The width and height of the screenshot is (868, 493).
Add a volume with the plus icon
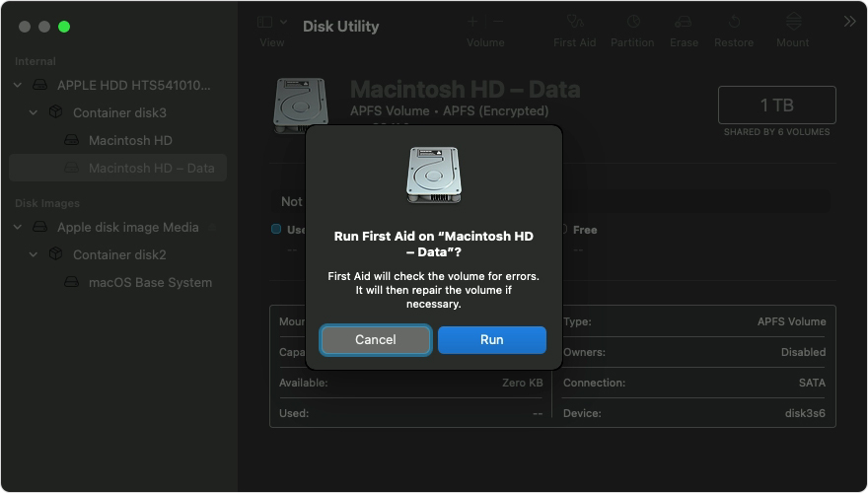click(x=472, y=22)
